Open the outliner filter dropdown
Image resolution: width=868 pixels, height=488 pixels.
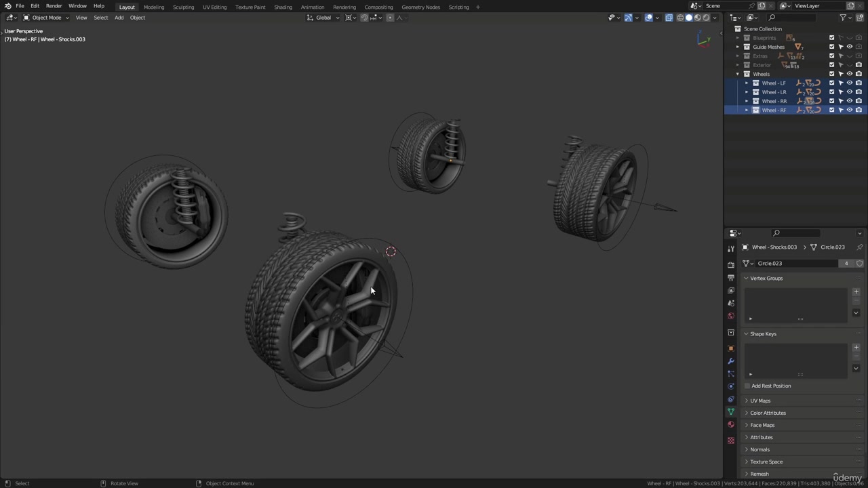click(845, 18)
